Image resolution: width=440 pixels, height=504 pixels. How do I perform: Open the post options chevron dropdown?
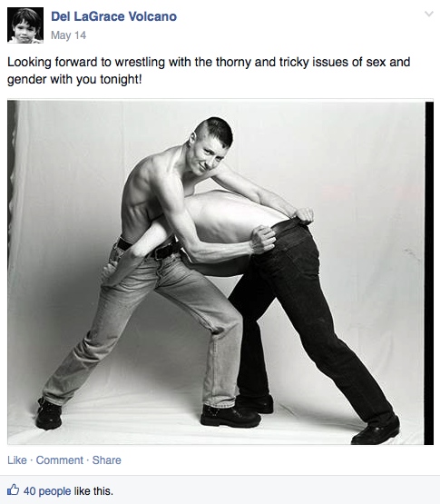click(x=429, y=14)
